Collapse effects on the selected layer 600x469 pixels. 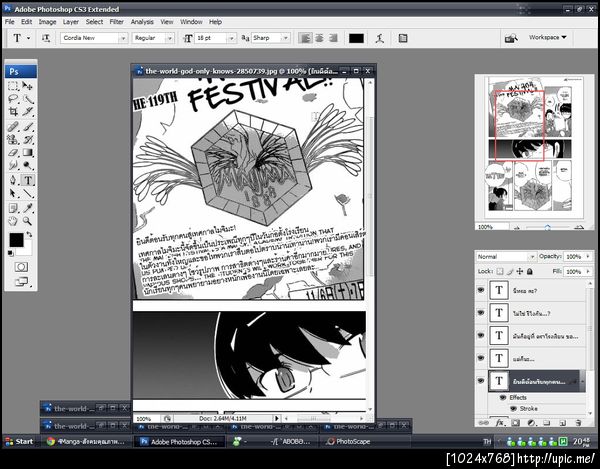[582, 381]
